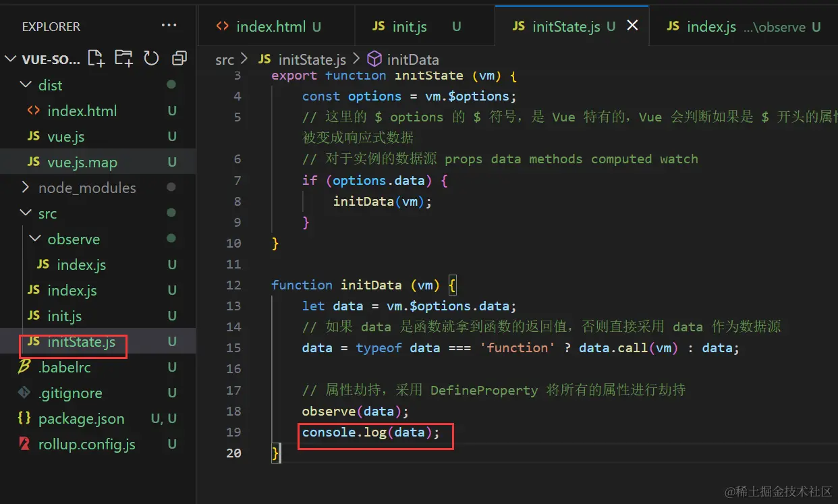Image resolution: width=838 pixels, height=504 pixels.
Task: Click the braces icon beside package.json
Action: (24, 418)
